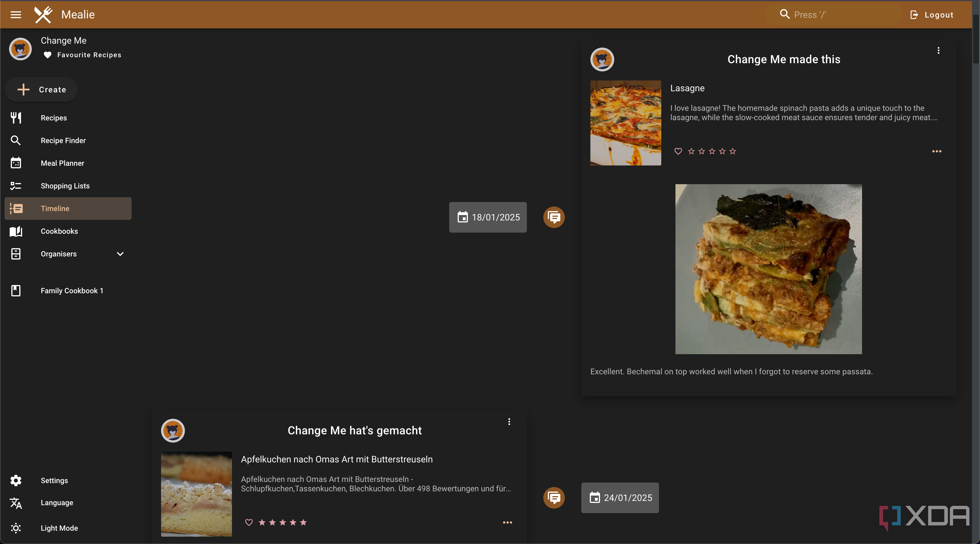The height and width of the screenshot is (544, 980).
Task: Set Apfelkuchen rating to one star
Action: pyautogui.click(x=262, y=522)
